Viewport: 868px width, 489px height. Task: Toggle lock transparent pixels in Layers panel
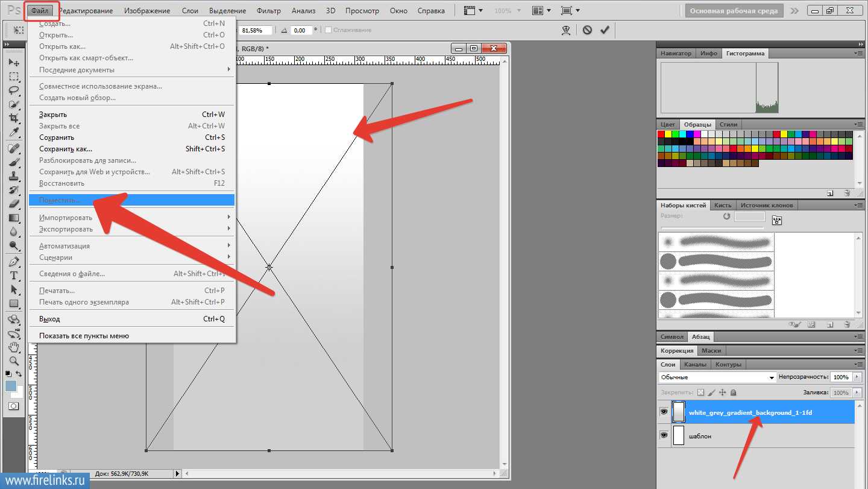coord(700,393)
